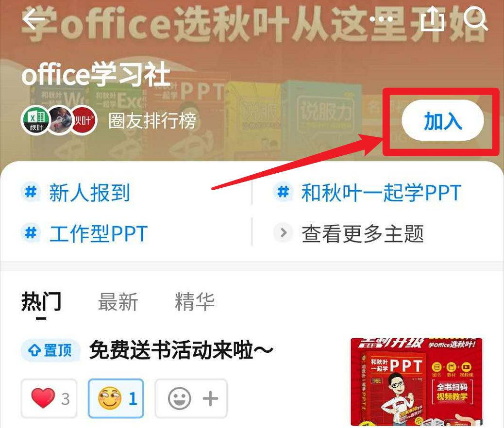504x428 pixels.
Task: Open the 圈友排行榜 ranking
Action: pyautogui.click(x=152, y=121)
